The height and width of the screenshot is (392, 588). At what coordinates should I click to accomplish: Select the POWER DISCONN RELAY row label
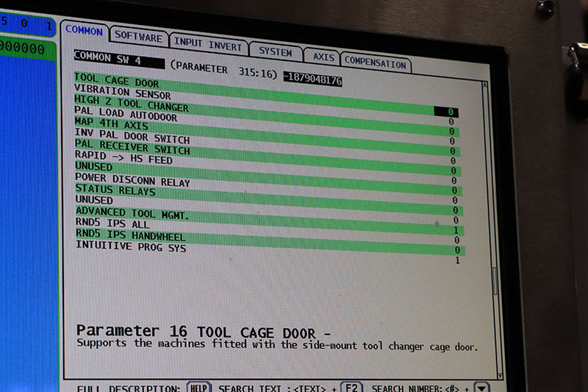pos(133,179)
